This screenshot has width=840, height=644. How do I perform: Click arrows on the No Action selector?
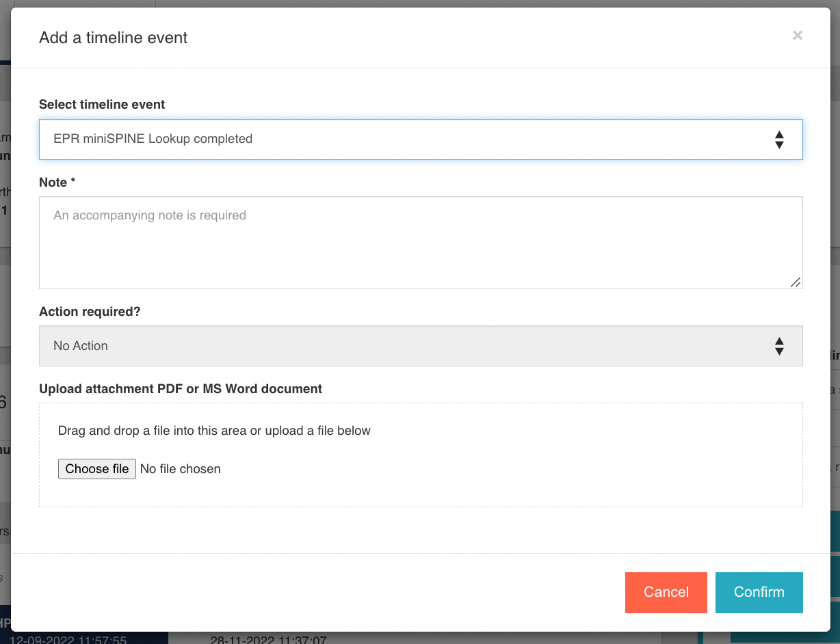[778, 346]
